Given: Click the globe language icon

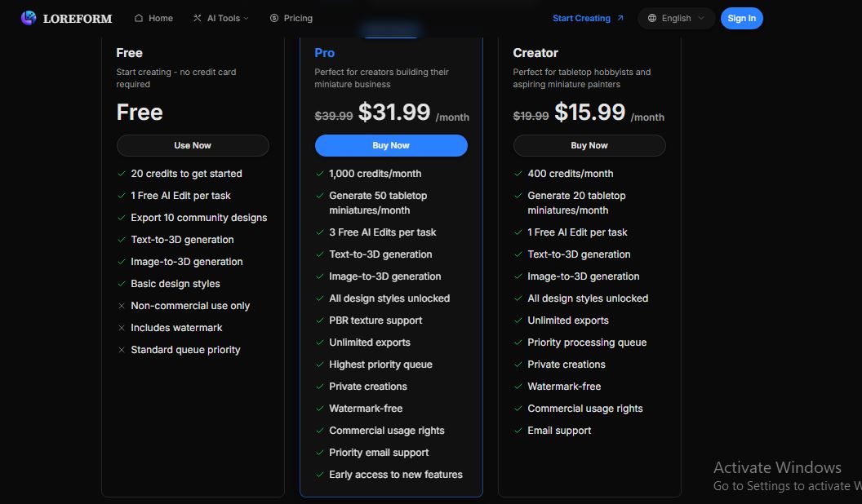Looking at the screenshot, I should point(652,18).
